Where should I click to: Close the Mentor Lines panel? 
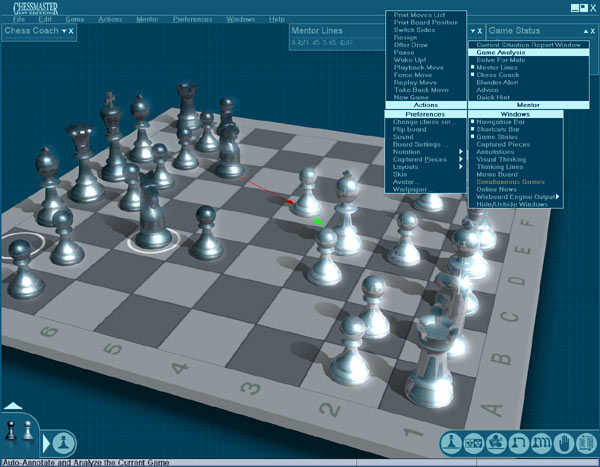(x=479, y=31)
